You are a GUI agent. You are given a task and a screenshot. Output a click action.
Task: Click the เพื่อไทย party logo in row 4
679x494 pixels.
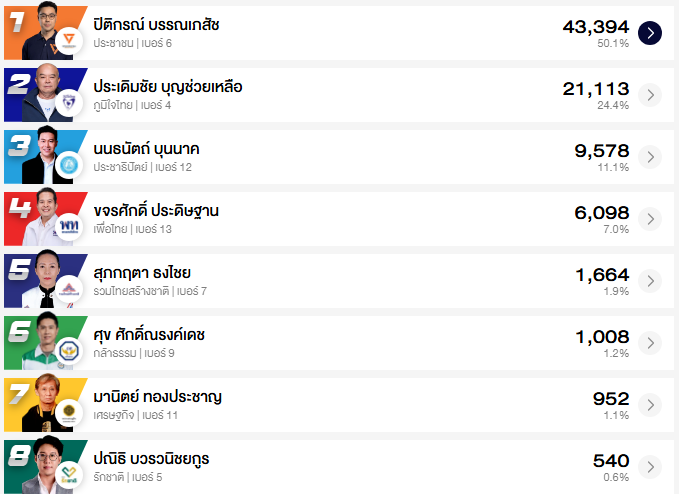[x=69, y=227]
